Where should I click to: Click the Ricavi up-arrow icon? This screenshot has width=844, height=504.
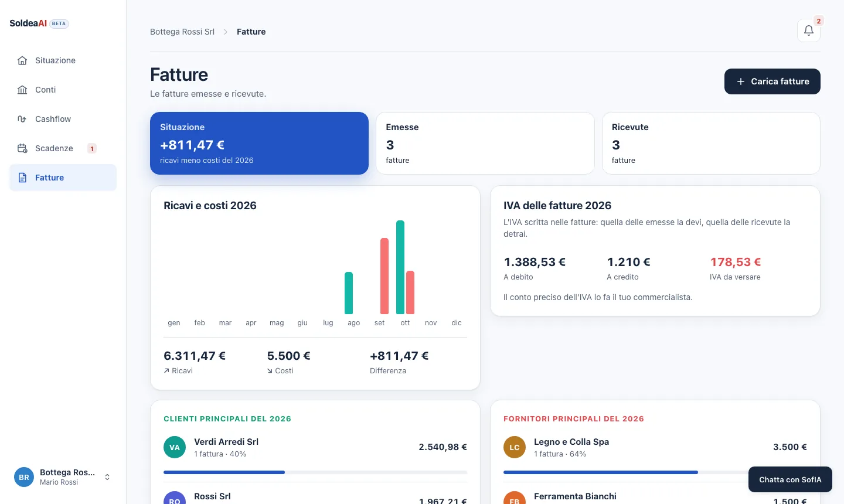coord(166,371)
